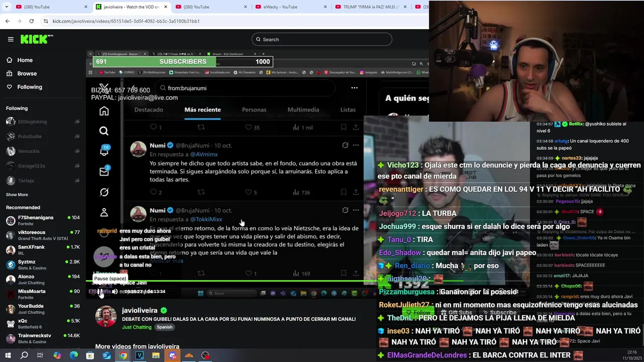Select Multimedia tab in X search

[303, 110]
